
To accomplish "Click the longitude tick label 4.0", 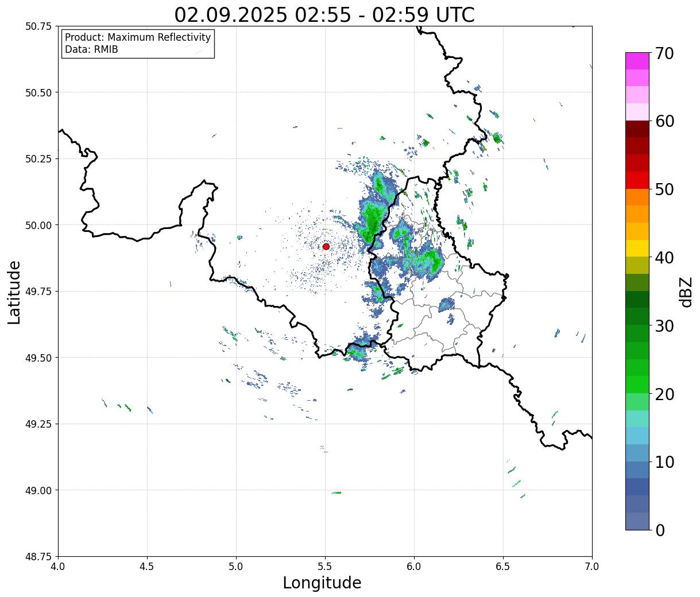I will 58,567.
